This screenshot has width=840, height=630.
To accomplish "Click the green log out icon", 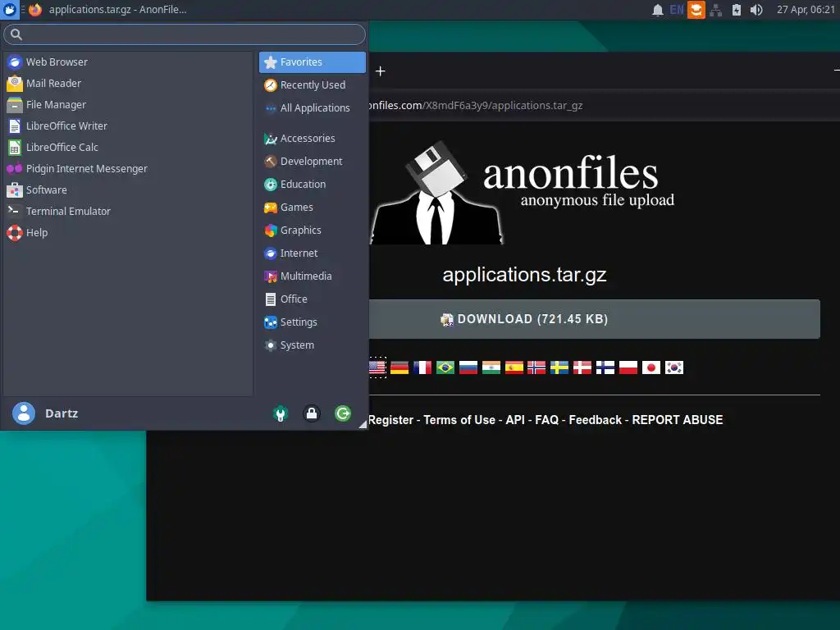I will [343, 413].
